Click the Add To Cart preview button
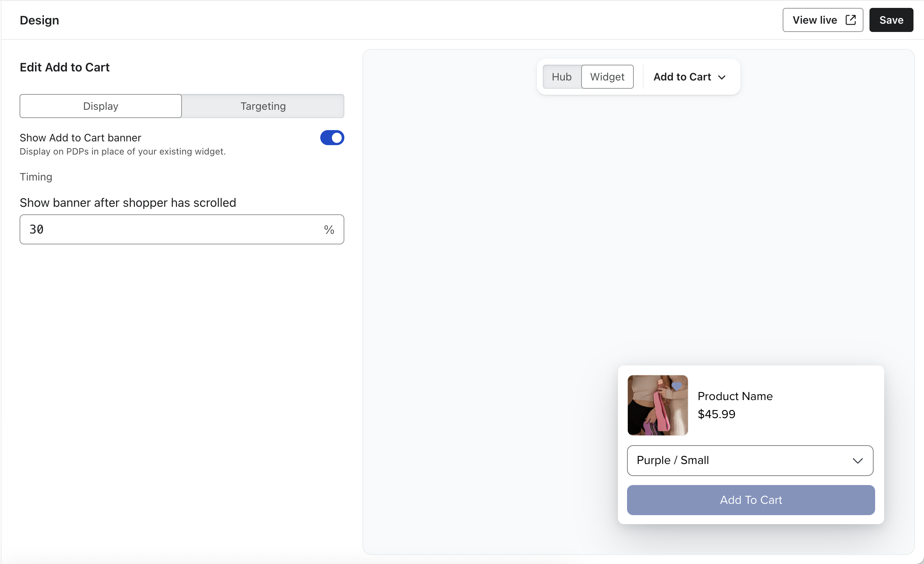The height and width of the screenshot is (564, 924). pyautogui.click(x=751, y=500)
